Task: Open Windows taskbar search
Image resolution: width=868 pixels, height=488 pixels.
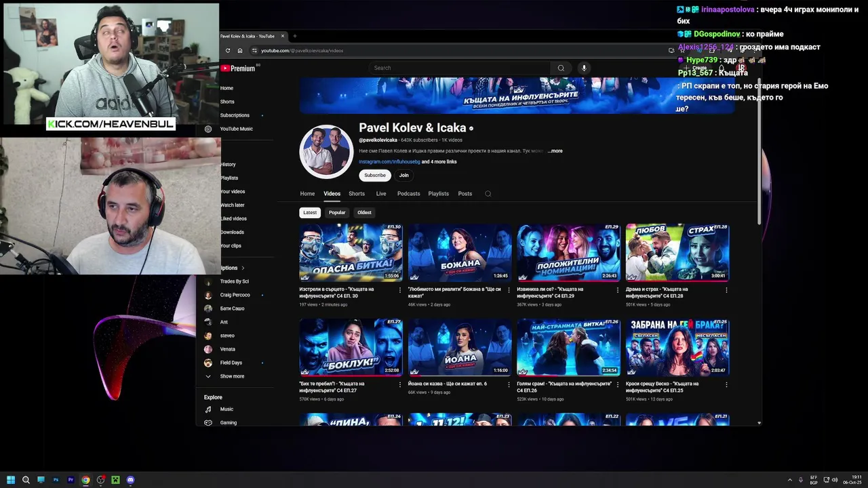Action: pos(26,480)
